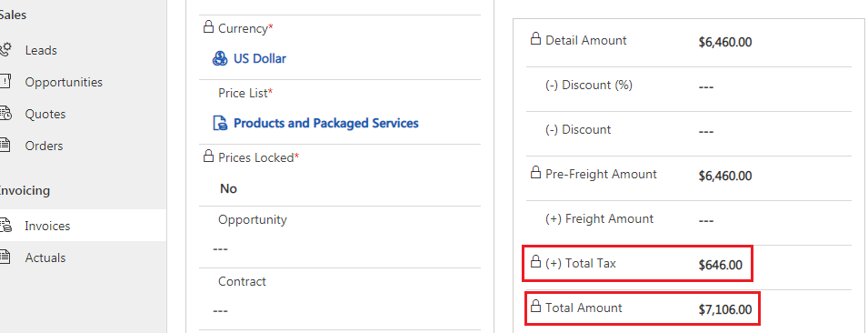
Task: Open the US Dollar currency link
Action: [260, 59]
